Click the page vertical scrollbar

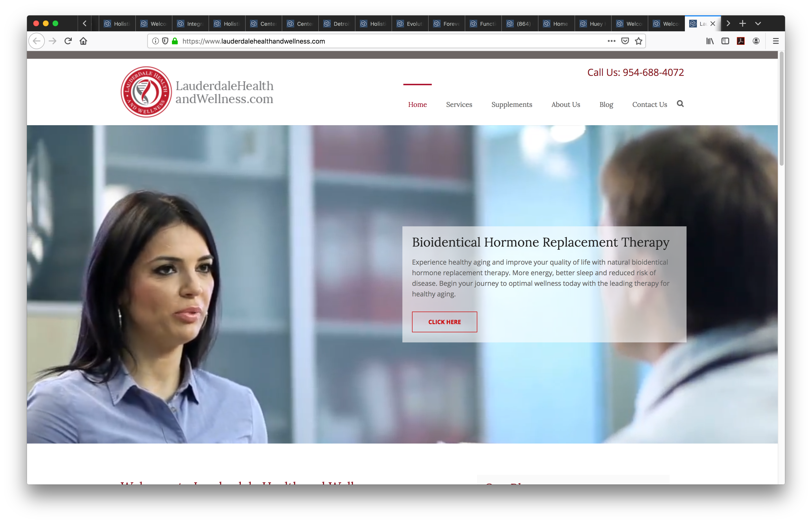coord(781,109)
